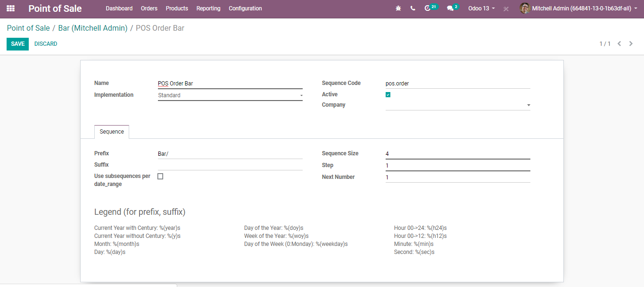Image resolution: width=644 pixels, height=287 pixels.
Task: Select the Sequence tab
Action: [x=112, y=132]
